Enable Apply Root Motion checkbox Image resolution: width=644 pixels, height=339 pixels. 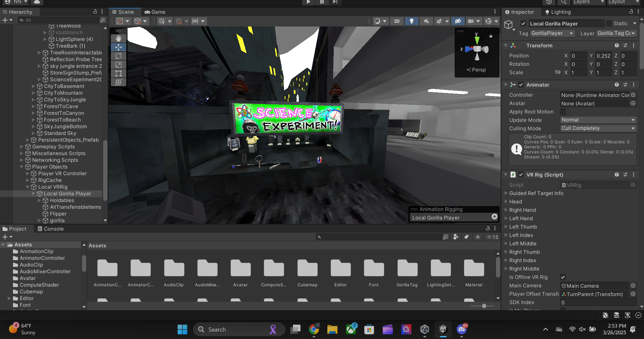coord(563,112)
